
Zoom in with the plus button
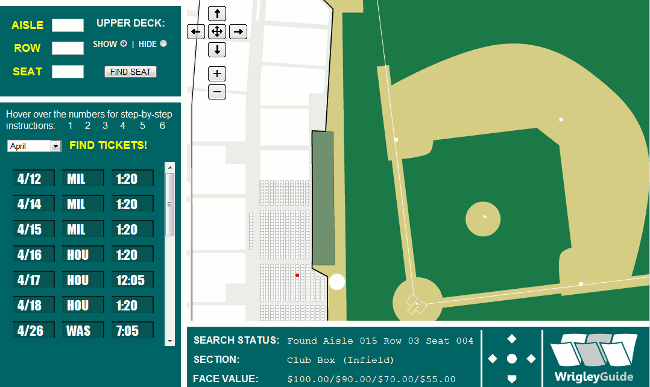coord(217,74)
